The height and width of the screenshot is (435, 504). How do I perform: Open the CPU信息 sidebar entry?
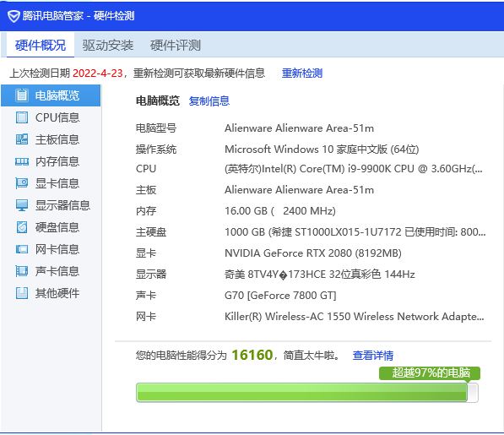pyautogui.click(x=51, y=117)
